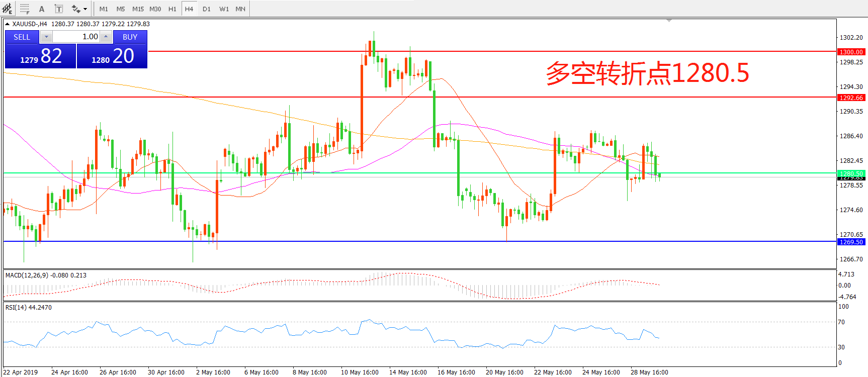Select the MN monthly timeframe
868x377 pixels.
click(x=240, y=9)
